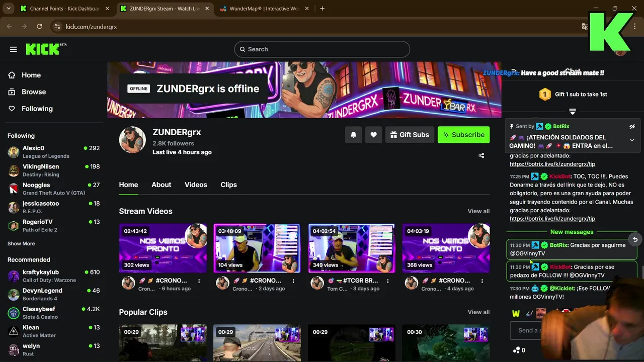Open jessicasotoo channel in Following list

tap(53, 207)
